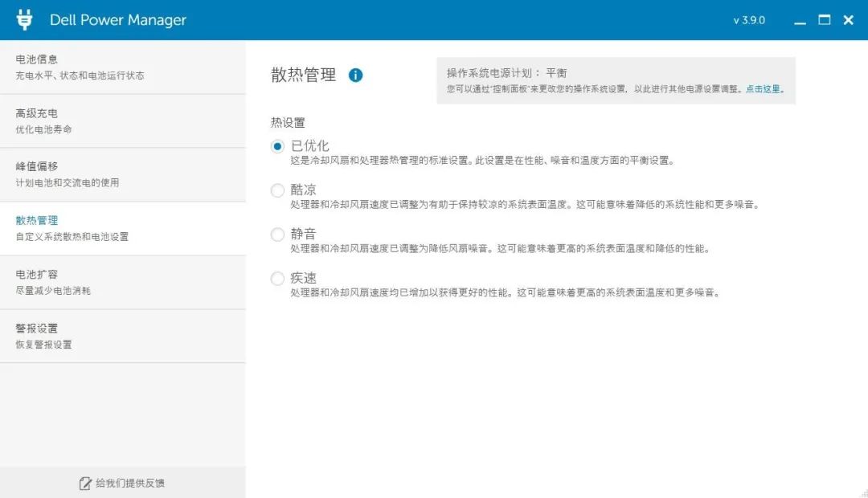This screenshot has width=868, height=498.
Task: Select the 酷凉 thermal radio button
Action: click(x=277, y=190)
